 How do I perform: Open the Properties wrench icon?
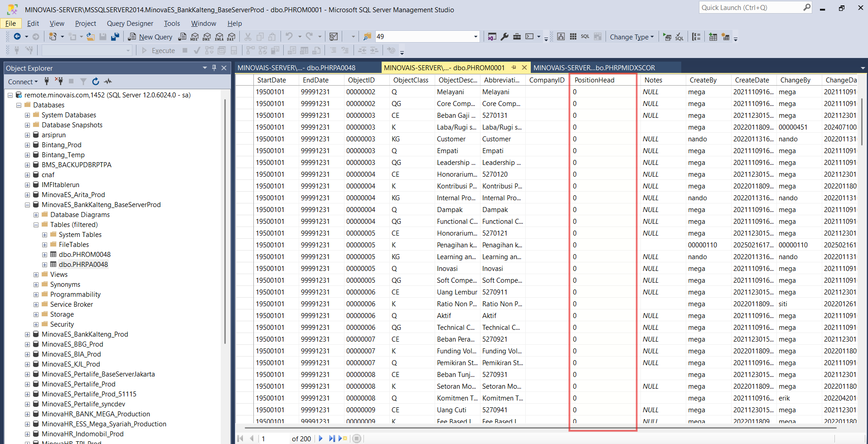[x=504, y=37]
